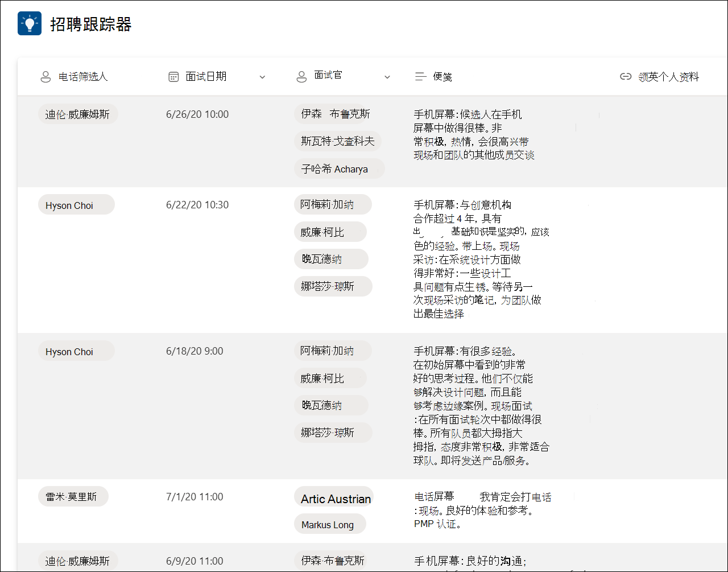Open the 面试官 column dropdown arrow
The image size is (728, 572).
click(x=387, y=77)
